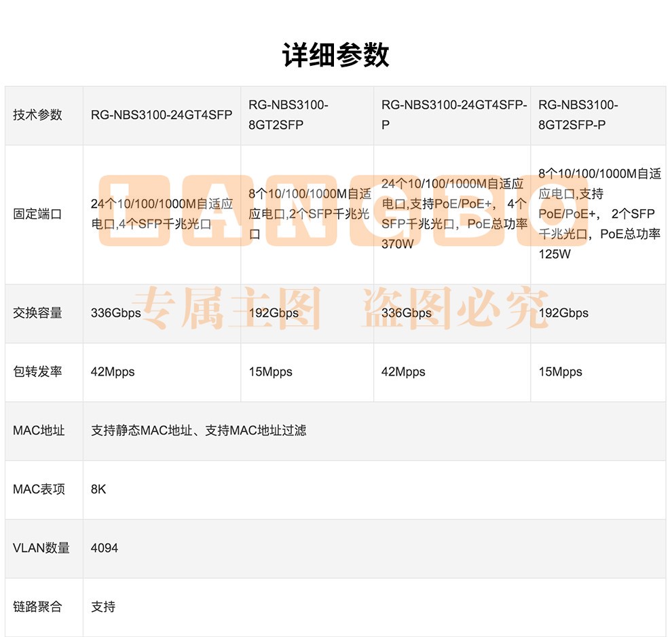This screenshot has height=637, width=672.
Task: Click the RG-NBS3100-24GT4SFP-P model header
Action: [453, 115]
